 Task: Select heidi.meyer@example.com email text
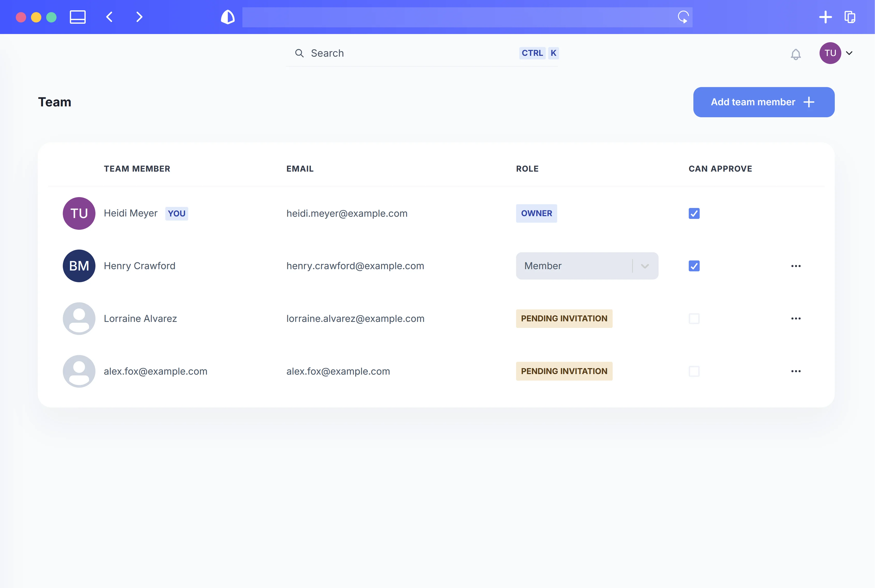[x=347, y=213]
